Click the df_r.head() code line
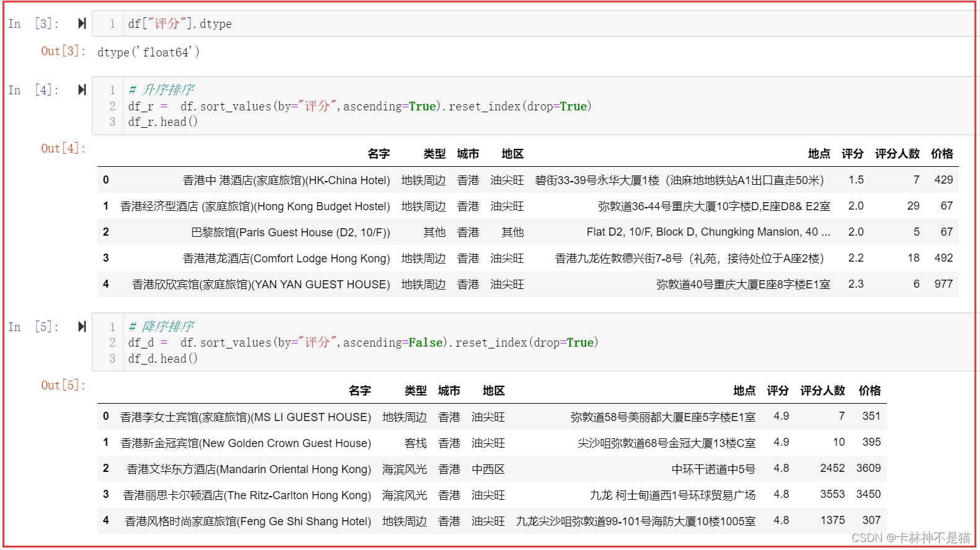 click(163, 122)
